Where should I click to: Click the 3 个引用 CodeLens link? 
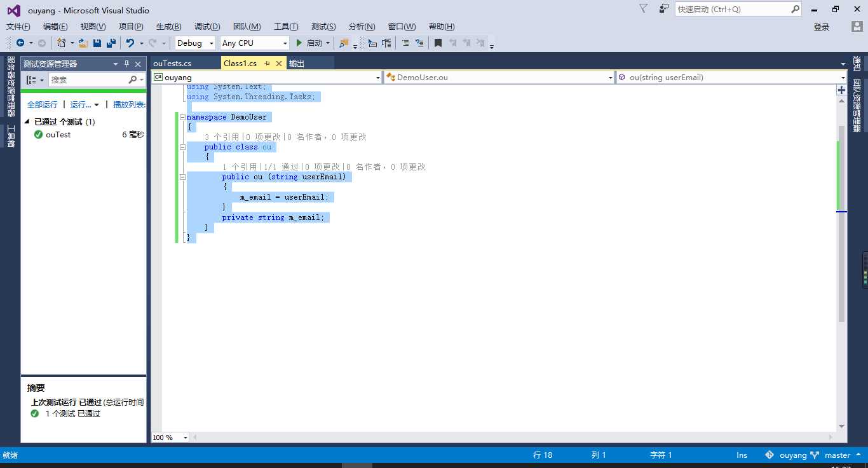pyautogui.click(x=222, y=137)
